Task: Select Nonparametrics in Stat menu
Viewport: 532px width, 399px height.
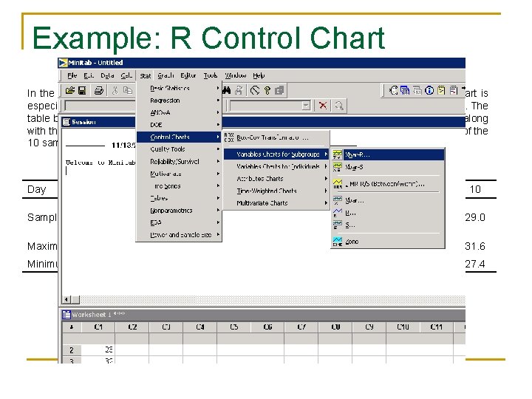Action: 179,211
